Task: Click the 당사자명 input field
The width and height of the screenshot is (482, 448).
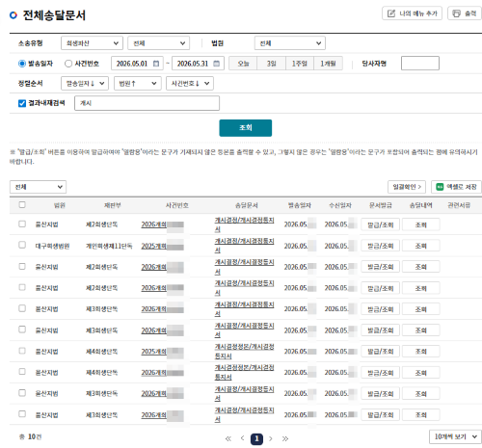Action: click(x=420, y=64)
